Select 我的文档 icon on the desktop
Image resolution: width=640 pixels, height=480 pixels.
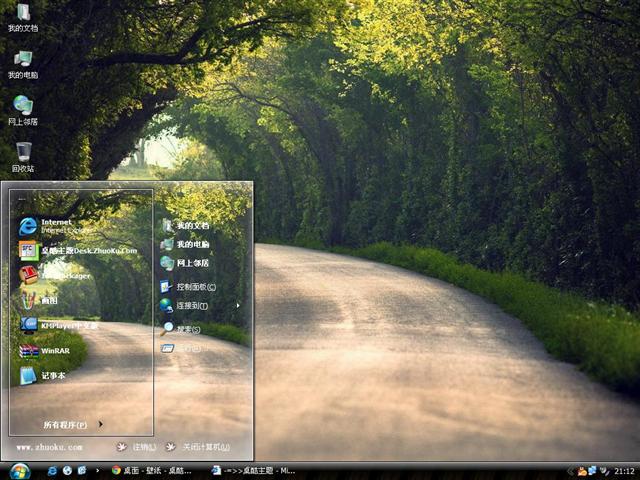pyautogui.click(x=23, y=18)
